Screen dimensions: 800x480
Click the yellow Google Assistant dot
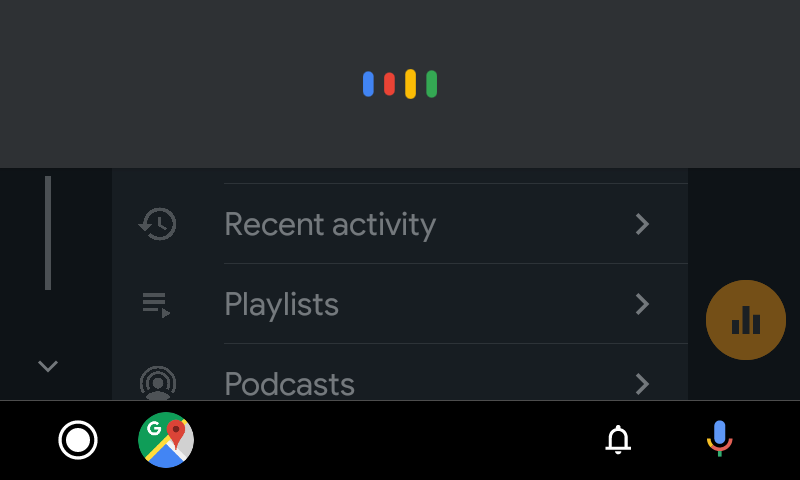point(410,84)
